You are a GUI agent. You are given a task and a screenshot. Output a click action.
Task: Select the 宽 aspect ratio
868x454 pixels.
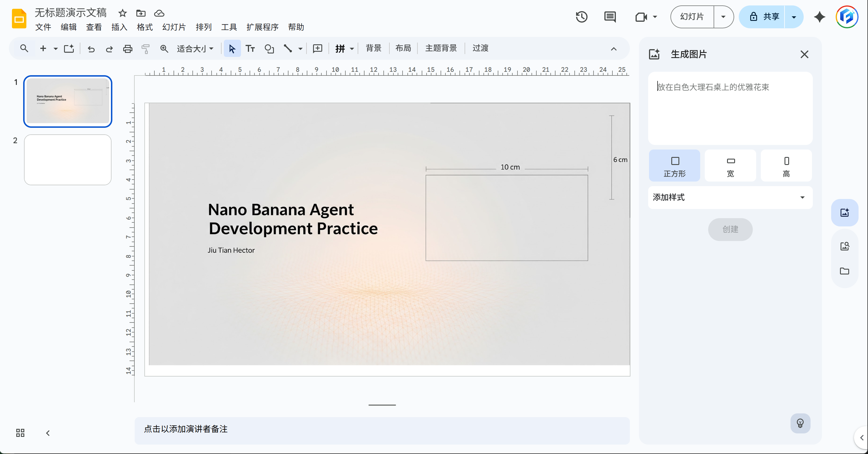(x=730, y=166)
